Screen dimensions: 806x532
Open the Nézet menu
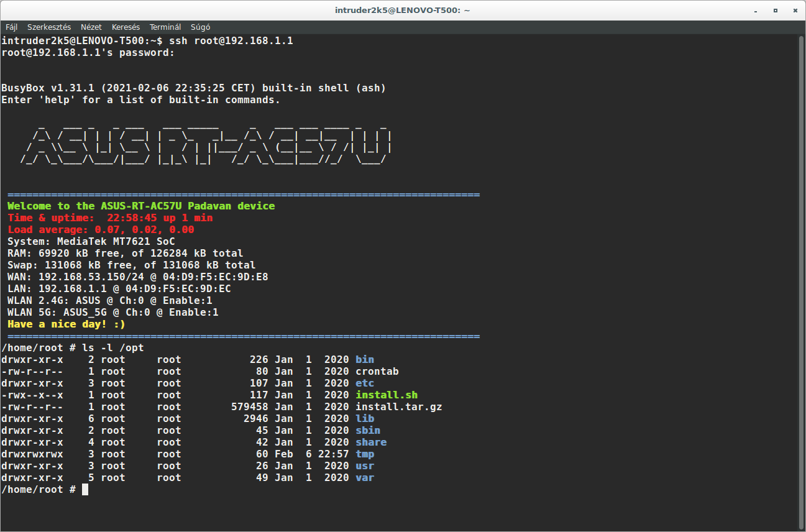(x=91, y=27)
